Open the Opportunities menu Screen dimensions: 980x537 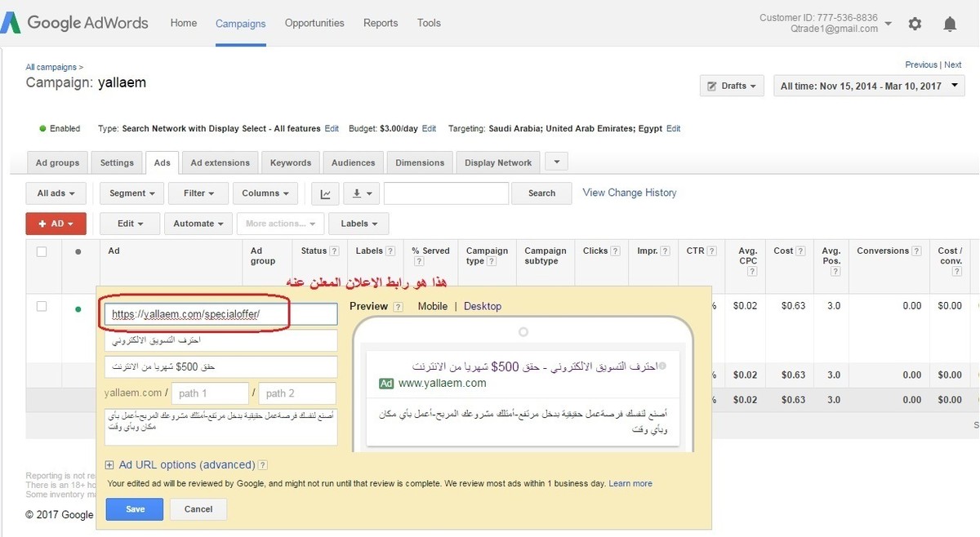314,23
